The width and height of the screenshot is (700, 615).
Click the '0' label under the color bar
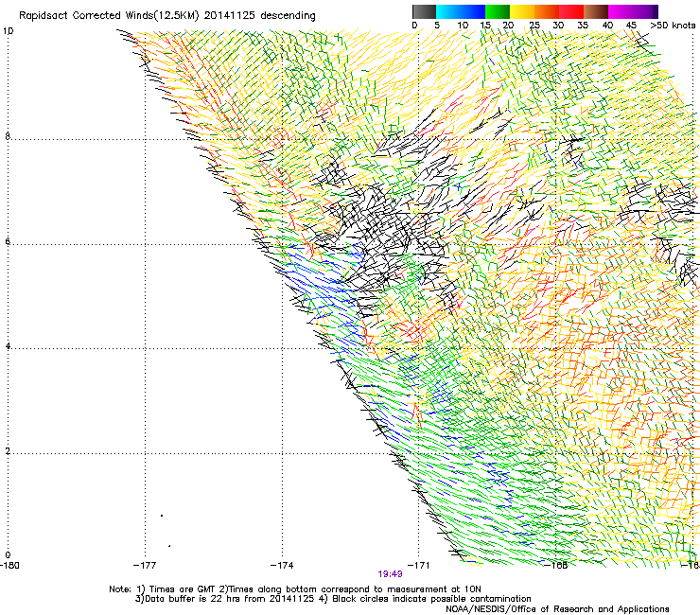[414, 26]
